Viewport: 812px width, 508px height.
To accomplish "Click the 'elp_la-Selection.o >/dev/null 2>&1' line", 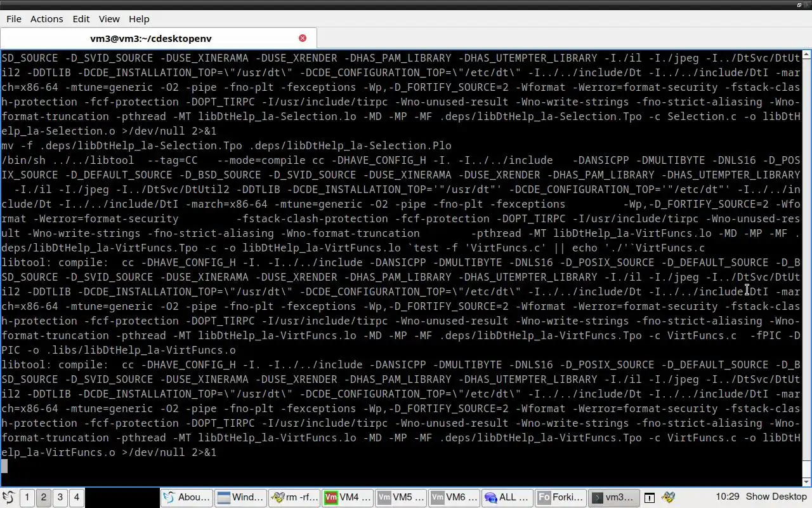I will click(x=109, y=131).
